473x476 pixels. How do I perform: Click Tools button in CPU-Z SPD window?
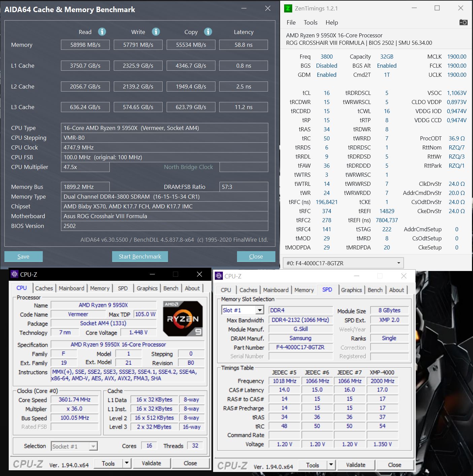(312, 465)
